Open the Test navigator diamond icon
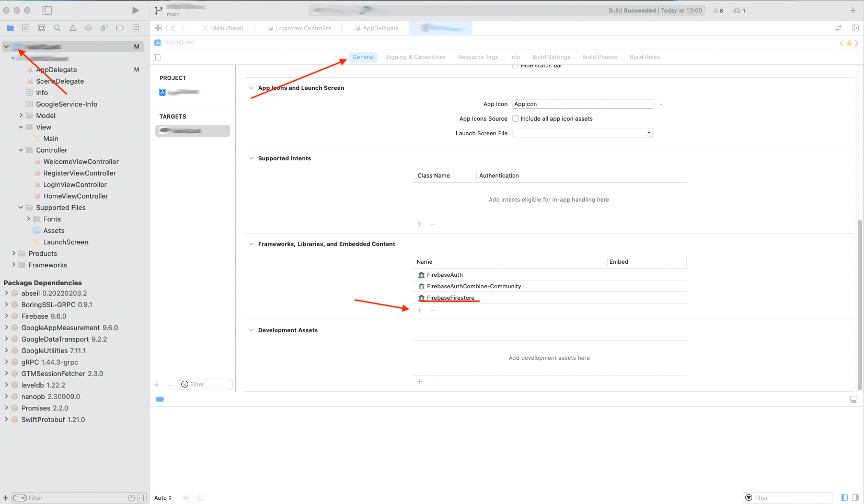 [x=88, y=28]
